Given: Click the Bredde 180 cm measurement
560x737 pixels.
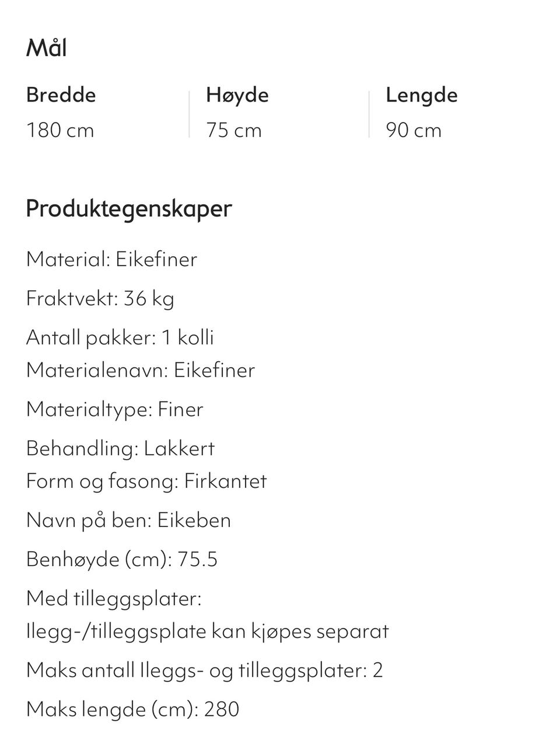Looking at the screenshot, I should tap(61, 113).
